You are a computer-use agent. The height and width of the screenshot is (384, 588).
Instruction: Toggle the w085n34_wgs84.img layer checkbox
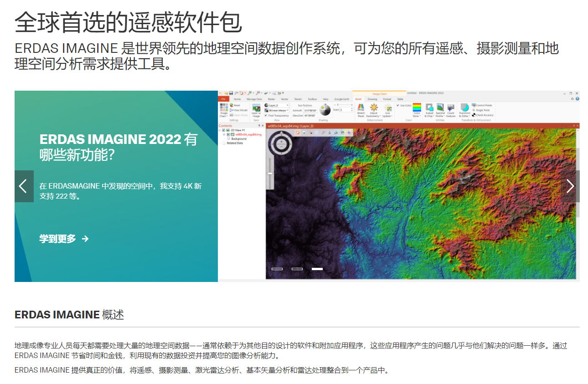click(228, 135)
